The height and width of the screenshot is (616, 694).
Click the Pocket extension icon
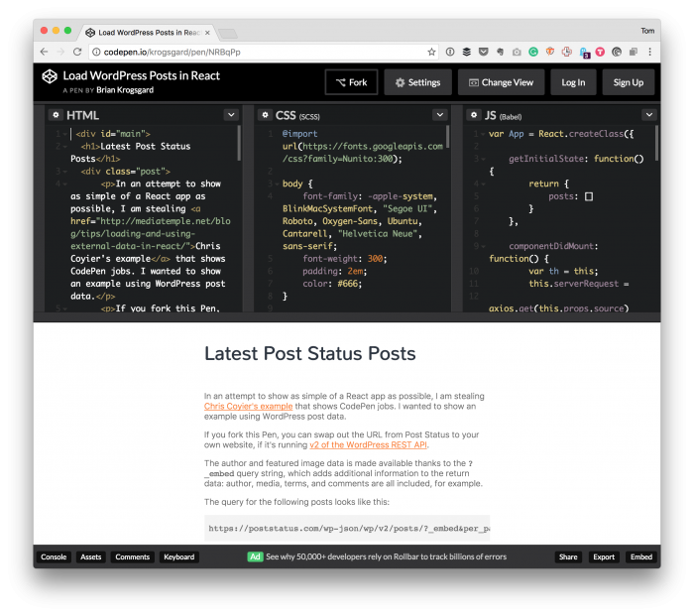click(x=484, y=52)
